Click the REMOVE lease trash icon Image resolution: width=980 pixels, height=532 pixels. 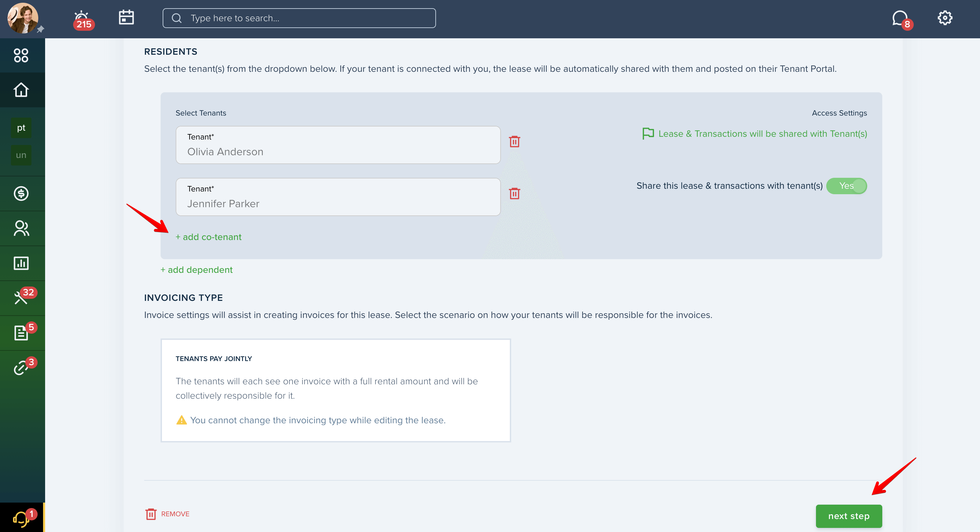click(x=151, y=514)
